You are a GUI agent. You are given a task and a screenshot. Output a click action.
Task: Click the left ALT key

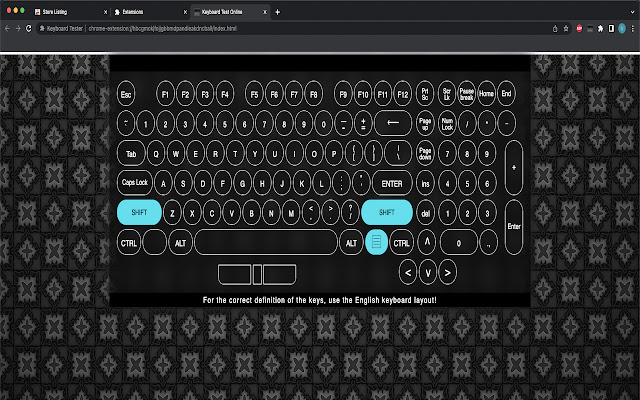pyautogui.click(x=180, y=242)
